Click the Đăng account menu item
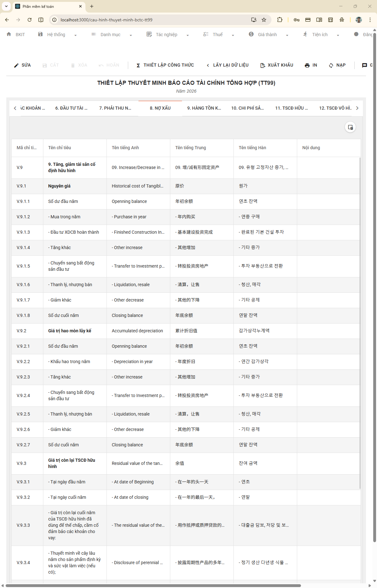Image resolution: width=377 pixels, height=588 pixels. 364,35
